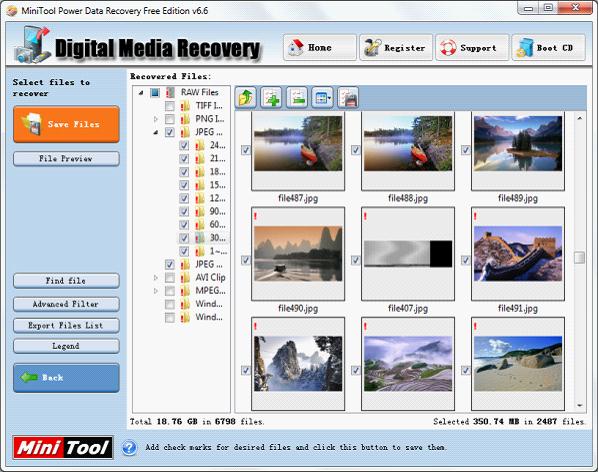
Task: Click the TIFF I... folder icon
Action: [185, 106]
